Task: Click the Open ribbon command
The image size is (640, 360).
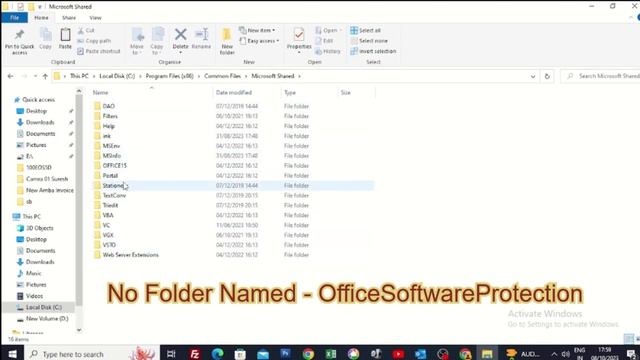Action: tap(328, 31)
